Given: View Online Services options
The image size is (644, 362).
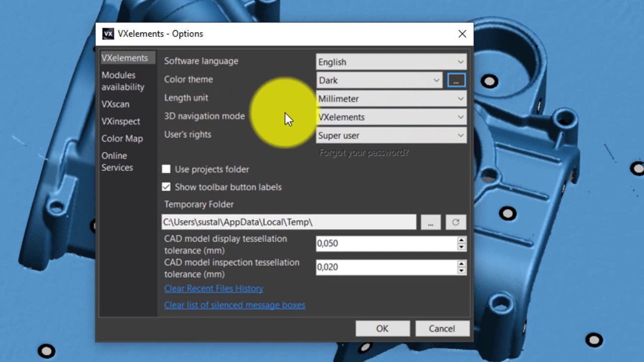Looking at the screenshot, I should point(117,161).
